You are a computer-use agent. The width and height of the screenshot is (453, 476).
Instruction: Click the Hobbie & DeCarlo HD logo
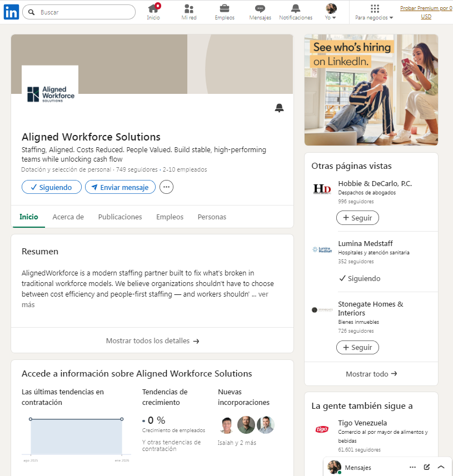(x=322, y=189)
